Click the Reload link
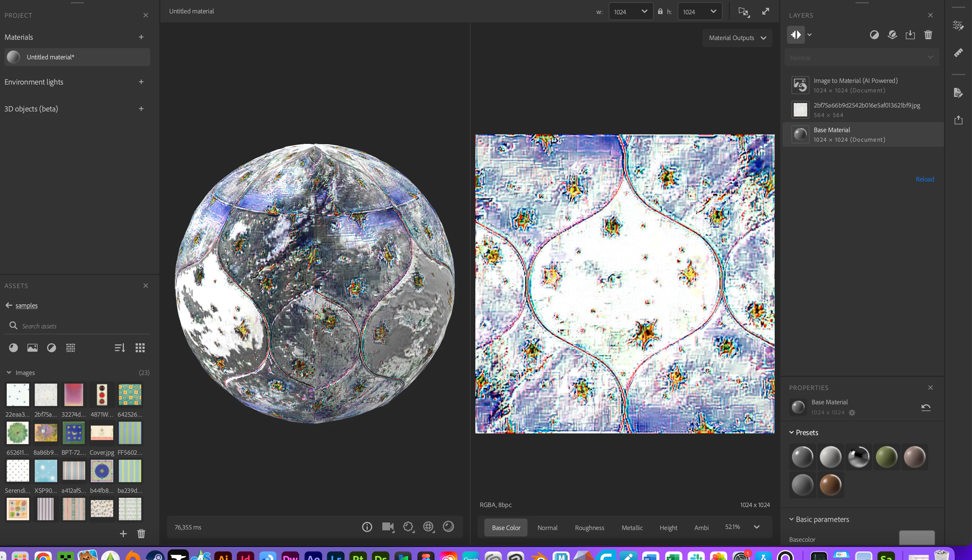This screenshot has height=560, width=972. click(925, 179)
